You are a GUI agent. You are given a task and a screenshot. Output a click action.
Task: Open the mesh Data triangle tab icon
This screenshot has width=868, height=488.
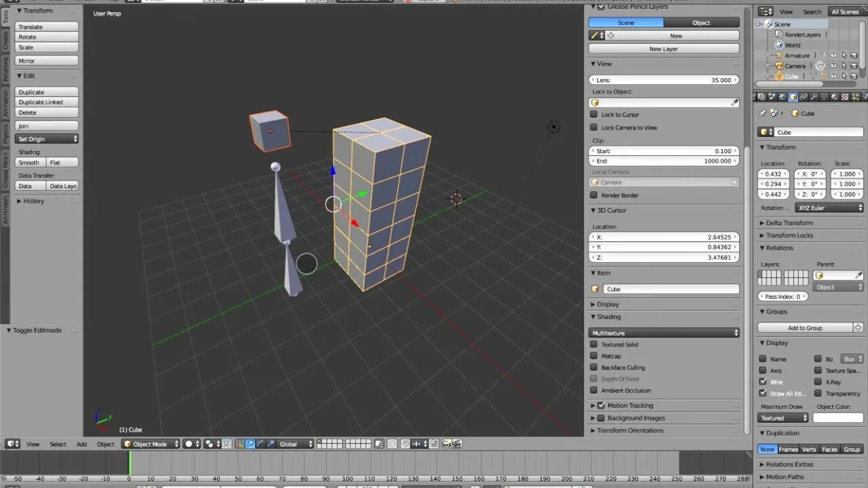(824, 97)
